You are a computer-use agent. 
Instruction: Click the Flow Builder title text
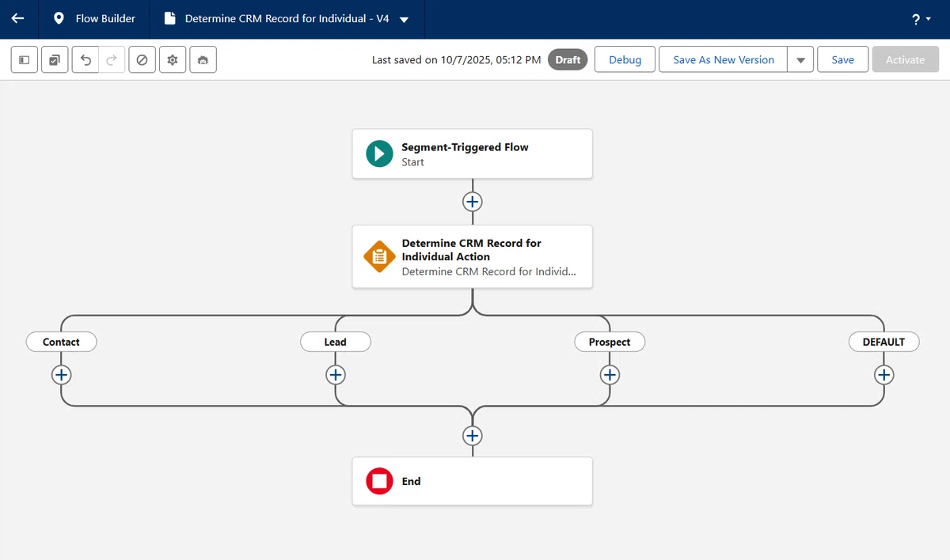tap(105, 18)
